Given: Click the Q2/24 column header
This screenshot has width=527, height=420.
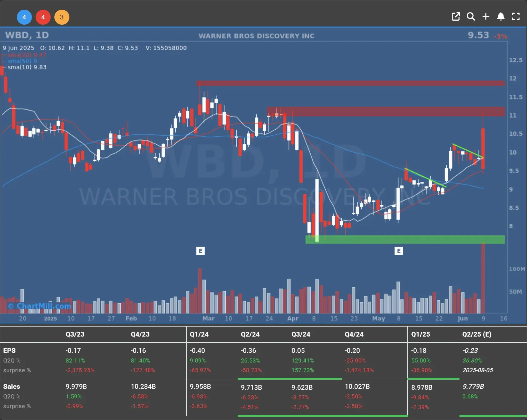Looking at the screenshot, I should (x=250, y=334).
